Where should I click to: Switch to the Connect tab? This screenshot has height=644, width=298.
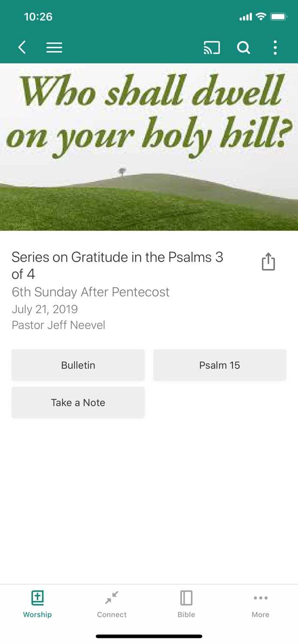(112, 604)
